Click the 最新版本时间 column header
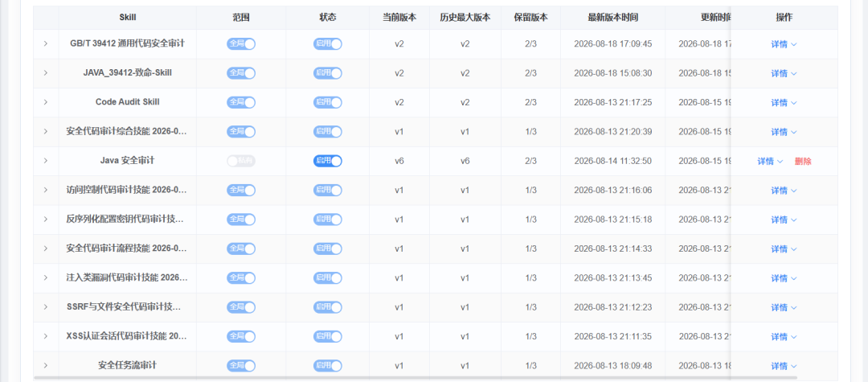This screenshot has width=868, height=382. (x=612, y=17)
